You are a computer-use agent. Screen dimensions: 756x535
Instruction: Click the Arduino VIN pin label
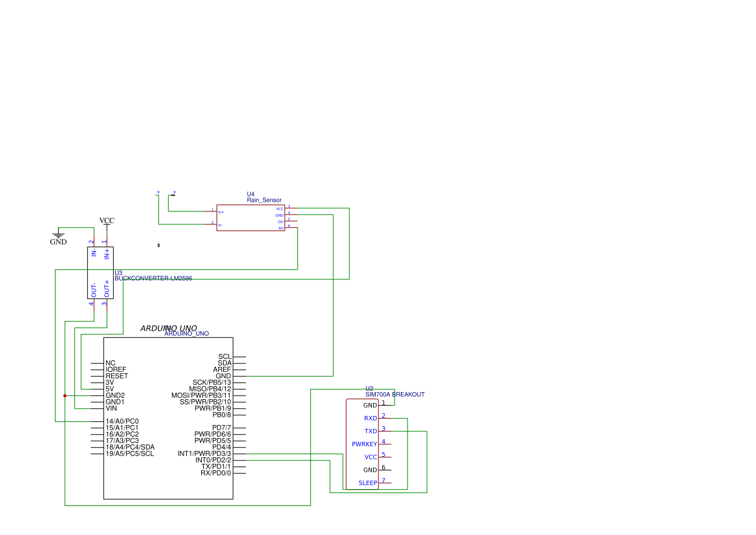click(x=111, y=408)
